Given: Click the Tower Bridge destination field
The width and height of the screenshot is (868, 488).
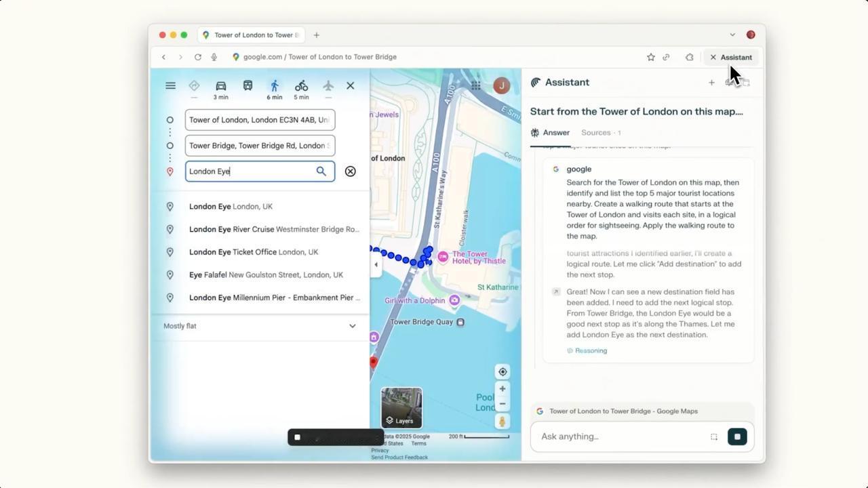Looking at the screenshot, I should [260, 146].
